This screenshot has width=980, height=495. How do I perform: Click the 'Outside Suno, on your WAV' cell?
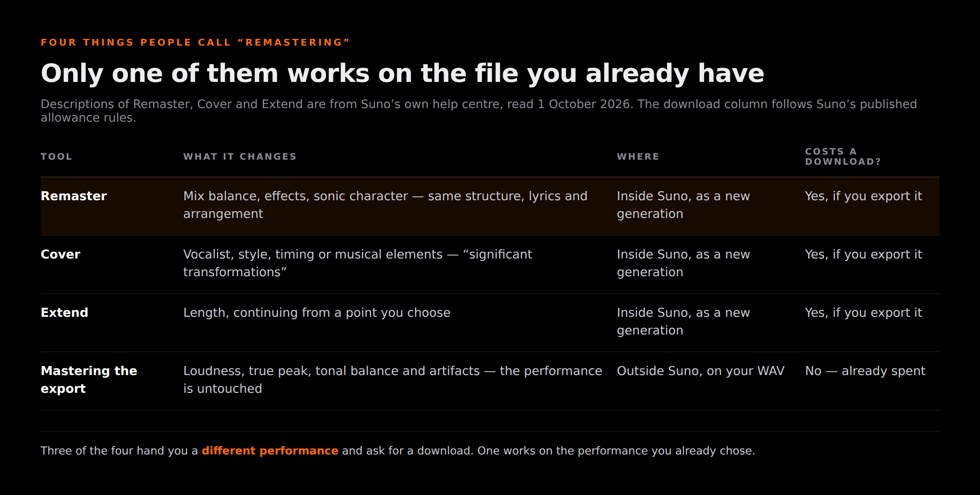pos(700,371)
